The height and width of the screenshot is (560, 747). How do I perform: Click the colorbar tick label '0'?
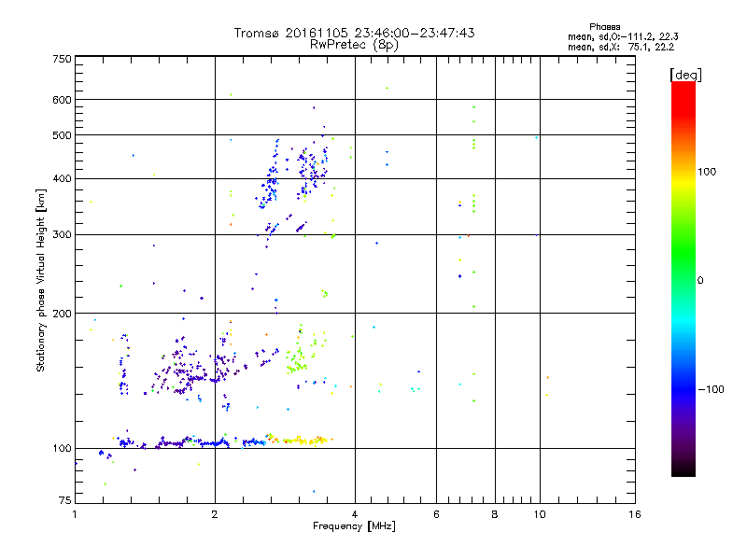coord(700,281)
